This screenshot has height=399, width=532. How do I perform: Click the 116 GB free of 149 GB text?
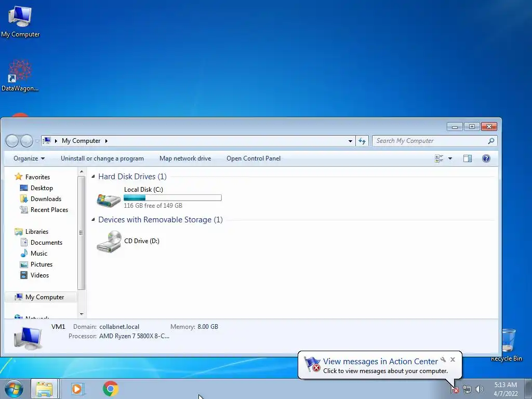(x=153, y=206)
